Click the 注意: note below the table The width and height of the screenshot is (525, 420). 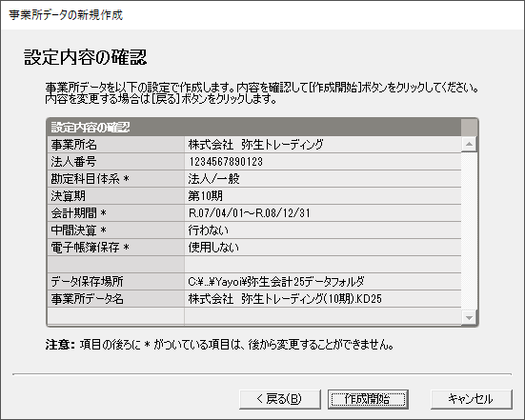point(220,345)
